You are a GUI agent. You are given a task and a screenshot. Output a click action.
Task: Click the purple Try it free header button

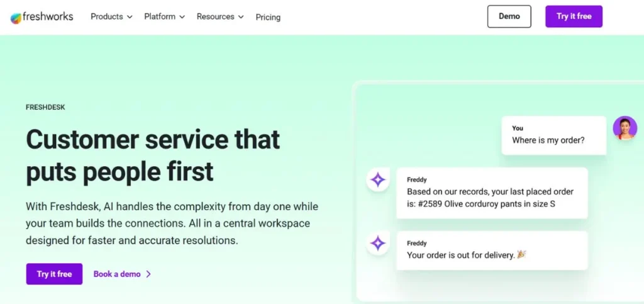pyautogui.click(x=574, y=16)
